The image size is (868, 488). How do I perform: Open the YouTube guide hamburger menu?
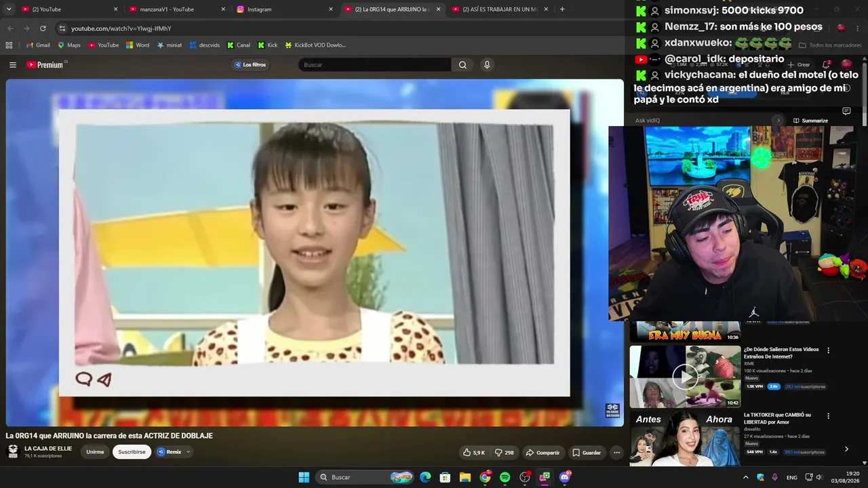coord(13,65)
